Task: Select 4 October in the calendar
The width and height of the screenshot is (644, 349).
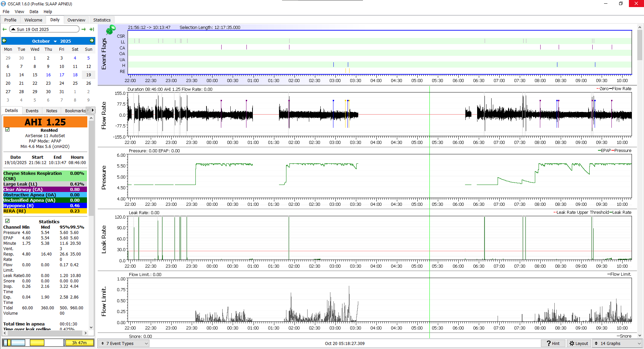Action: (x=75, y=58)
